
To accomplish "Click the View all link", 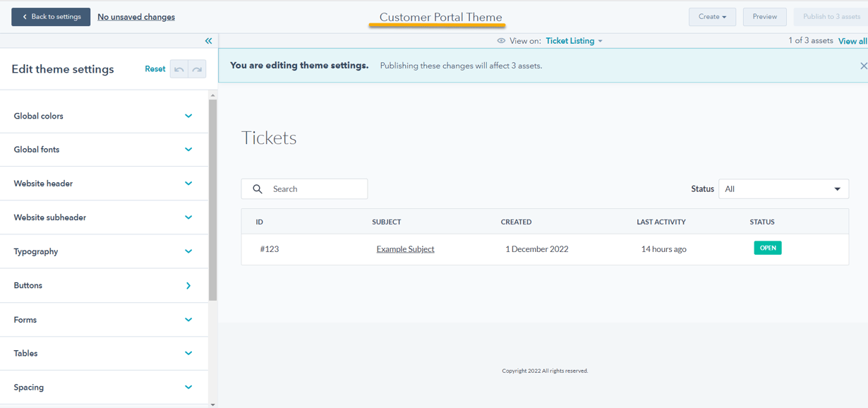I will (852, 41).
